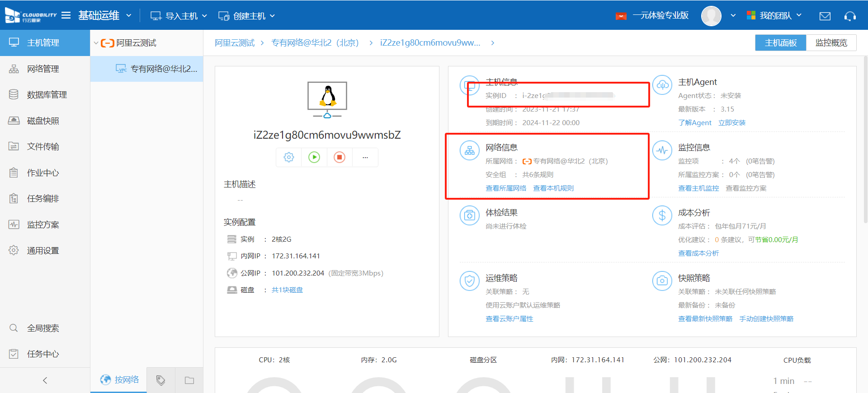868x393 pixels.
Task: Click the 查看监控方案 link
Action: tap(746, 188)
